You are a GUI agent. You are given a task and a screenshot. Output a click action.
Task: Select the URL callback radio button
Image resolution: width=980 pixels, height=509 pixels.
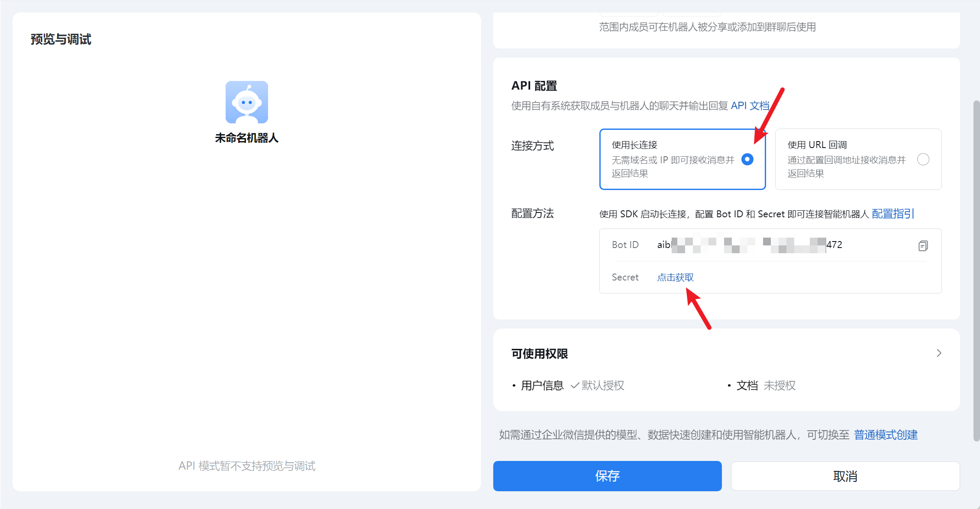[923, 159]
